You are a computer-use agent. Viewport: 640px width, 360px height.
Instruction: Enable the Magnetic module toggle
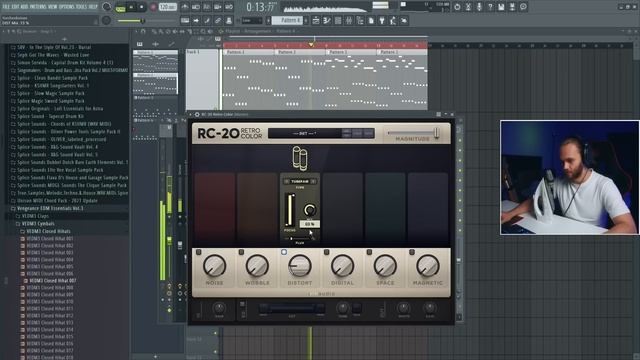[412, 252]
